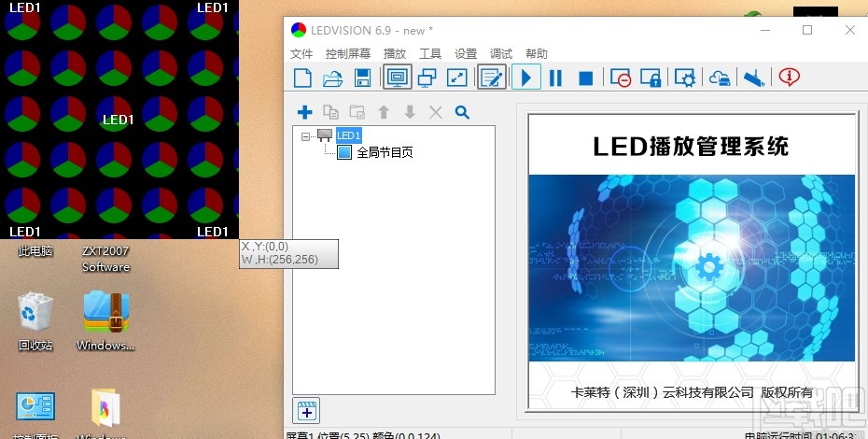Stop playback with the Stop button
868x439 pixels.
(x=586, y=78)
